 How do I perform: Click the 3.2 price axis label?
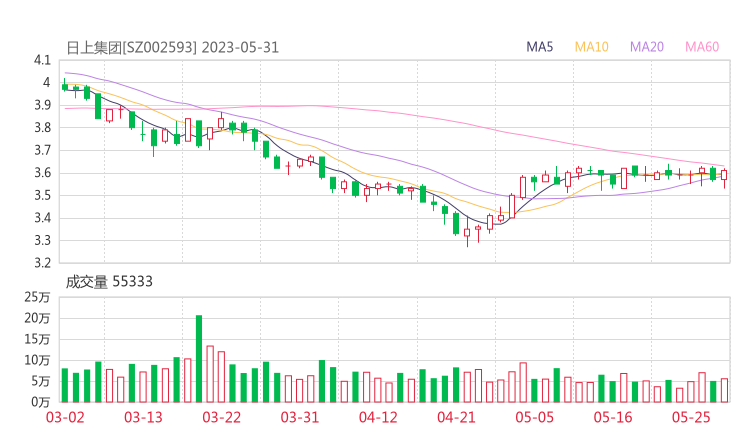click(42, 262)
